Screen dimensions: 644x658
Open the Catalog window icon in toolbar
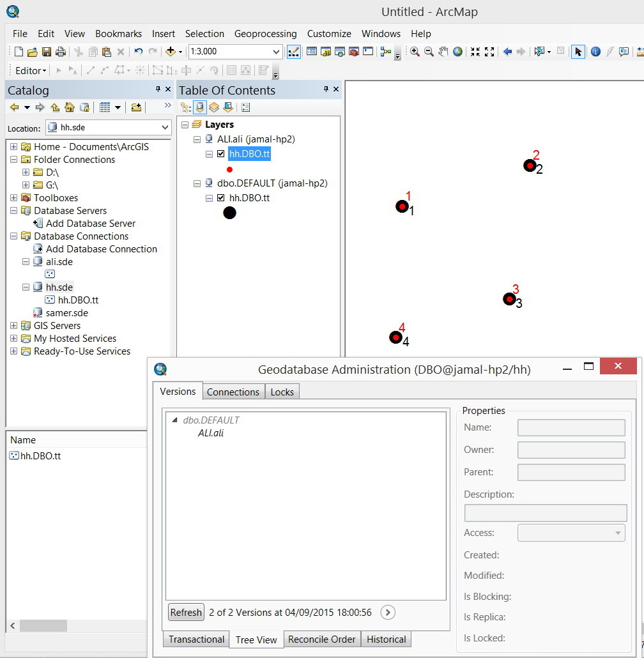(x=326, y=52)
